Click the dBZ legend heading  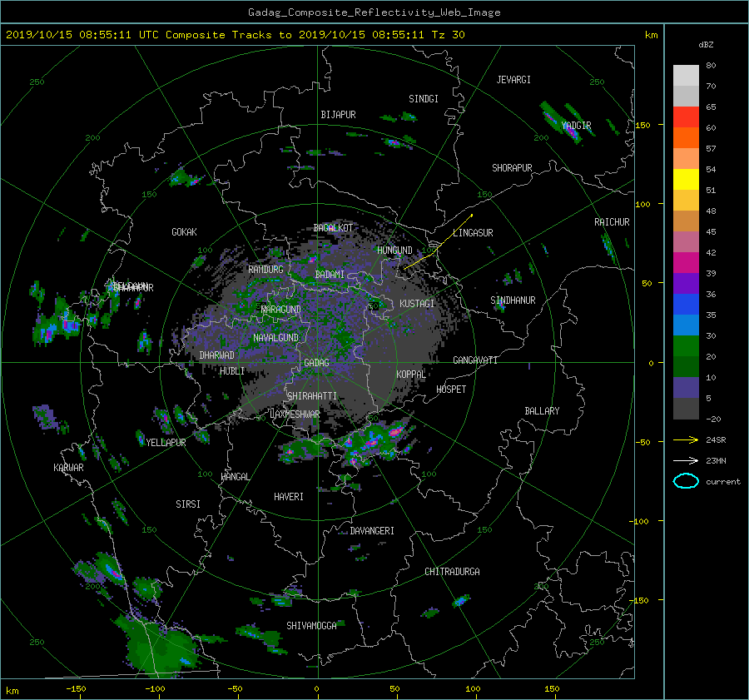(x=706, y=44)
